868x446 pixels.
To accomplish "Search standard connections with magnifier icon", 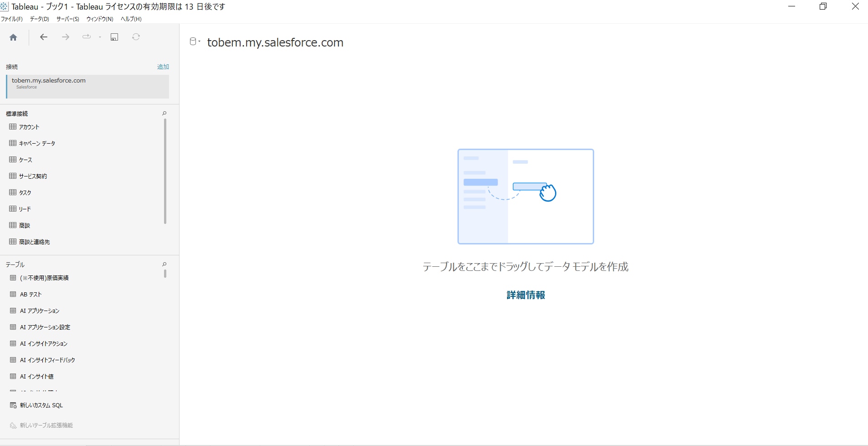I will pyautogui.click(x=164, y=114).
